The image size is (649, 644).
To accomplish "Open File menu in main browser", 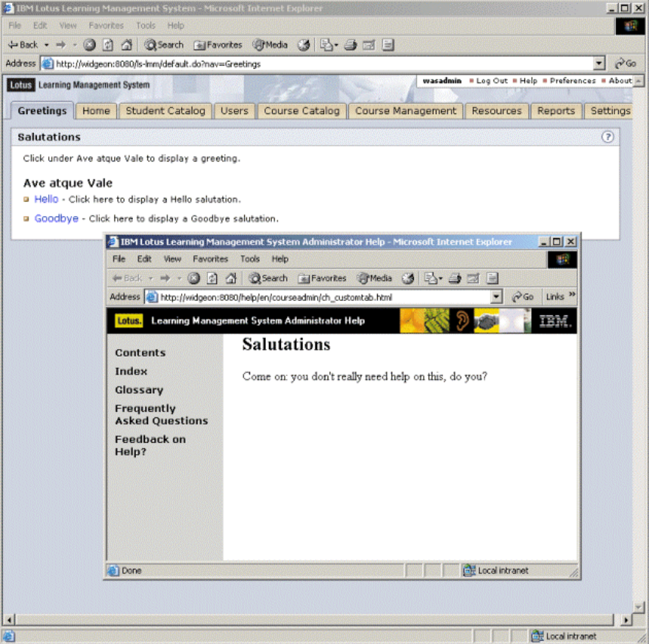I will tap(14, 26).
